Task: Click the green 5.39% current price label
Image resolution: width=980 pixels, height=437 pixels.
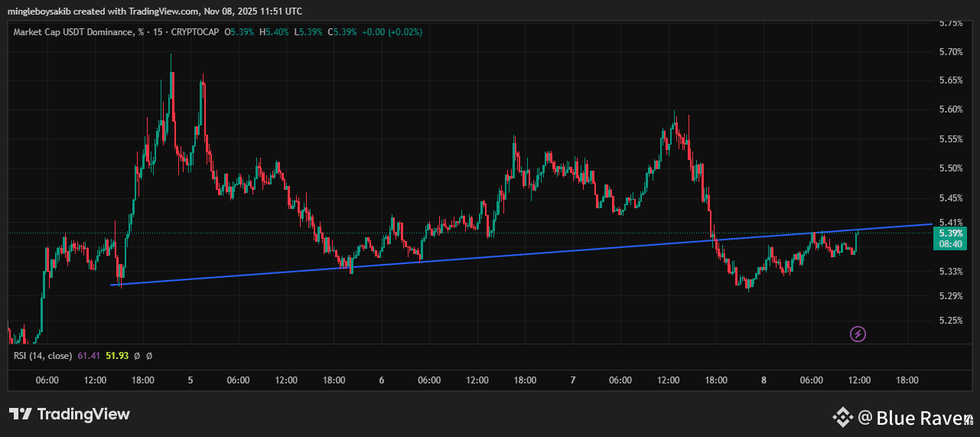Action: tap(950, 233)
